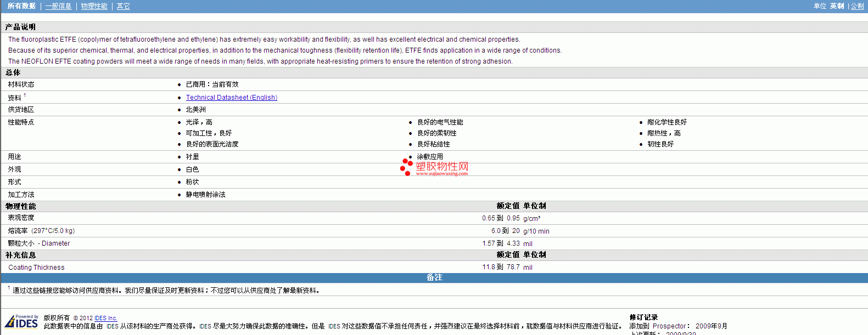Select the 表观密度 row label

point(21,218)
